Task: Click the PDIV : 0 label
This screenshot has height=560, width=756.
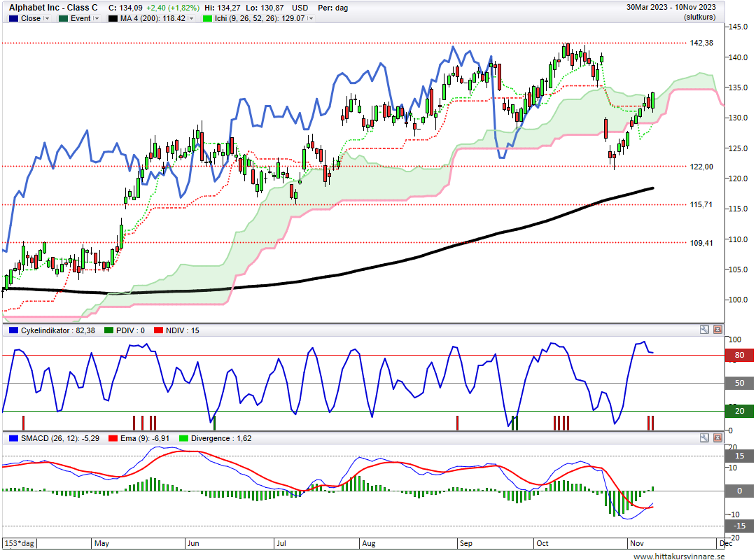Action: point(130,330)
